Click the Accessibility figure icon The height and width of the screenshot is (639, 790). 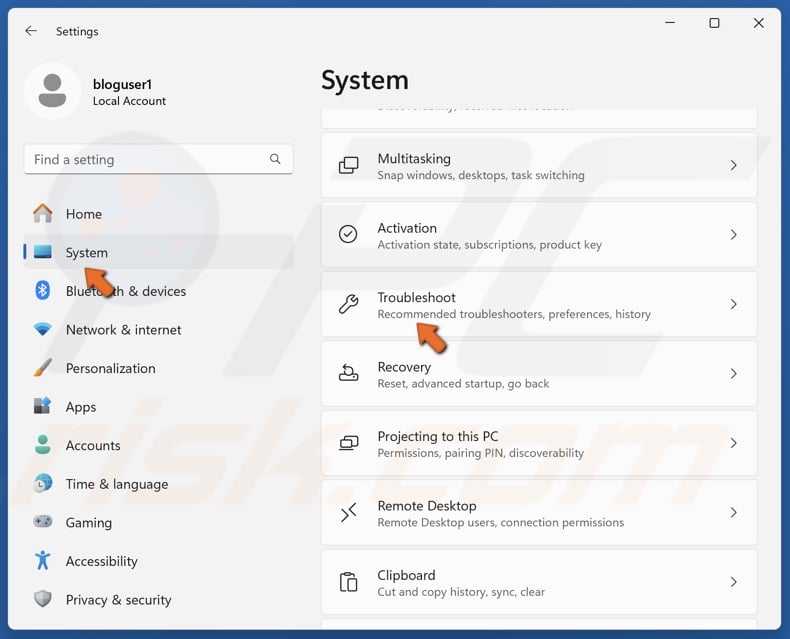click(43, 560)
